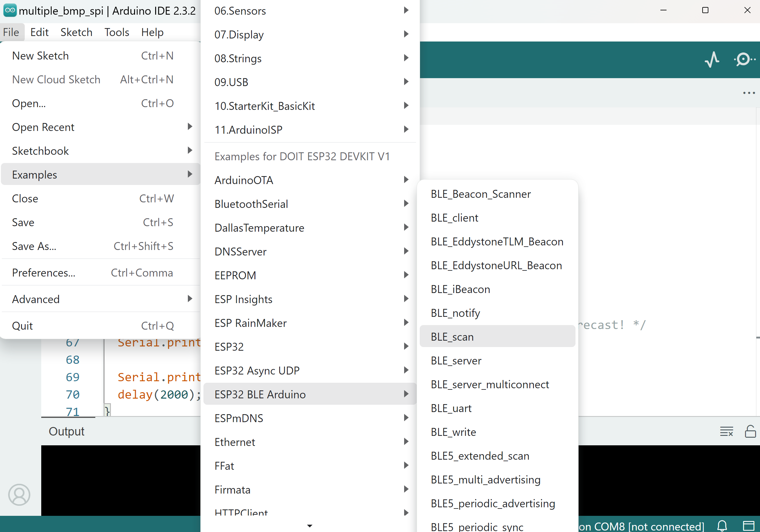
Task: Choose Save in the File menu
Action: tap(100, 222)
